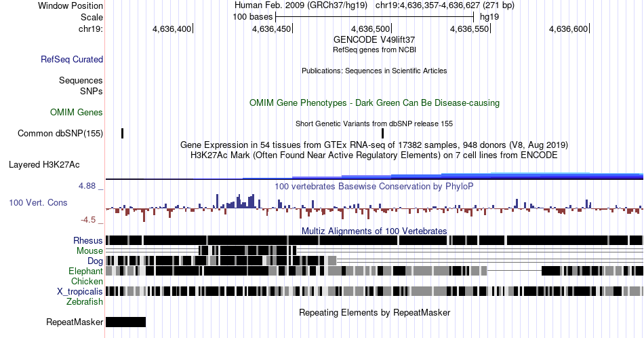This screenshot has width=644, height=338.
Task: Select the Chicken alignment row label
Action: pos(87,281)
